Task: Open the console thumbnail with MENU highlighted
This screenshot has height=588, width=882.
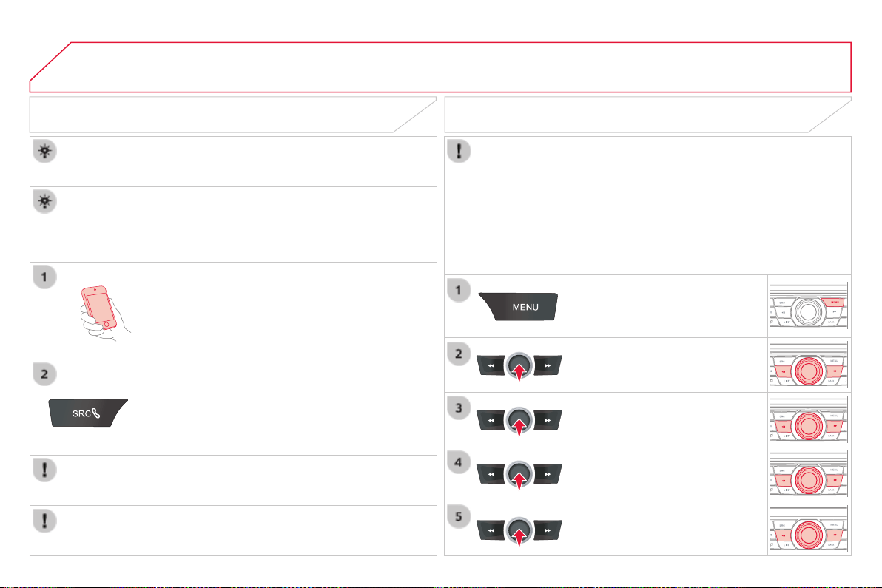Action: (x=809, y=306)
